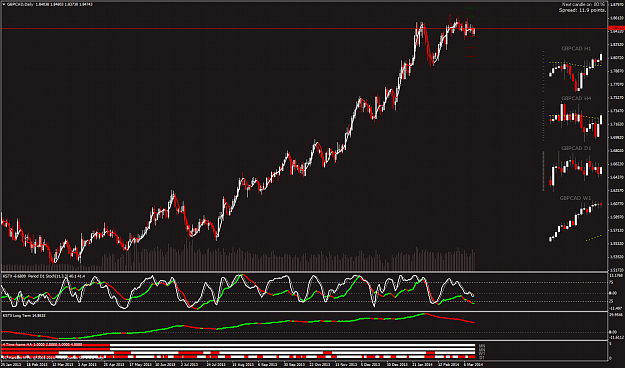625x368 pixels.
Task: Click the 'KST3 Long Term' indicator label
Action: [23, 315]
